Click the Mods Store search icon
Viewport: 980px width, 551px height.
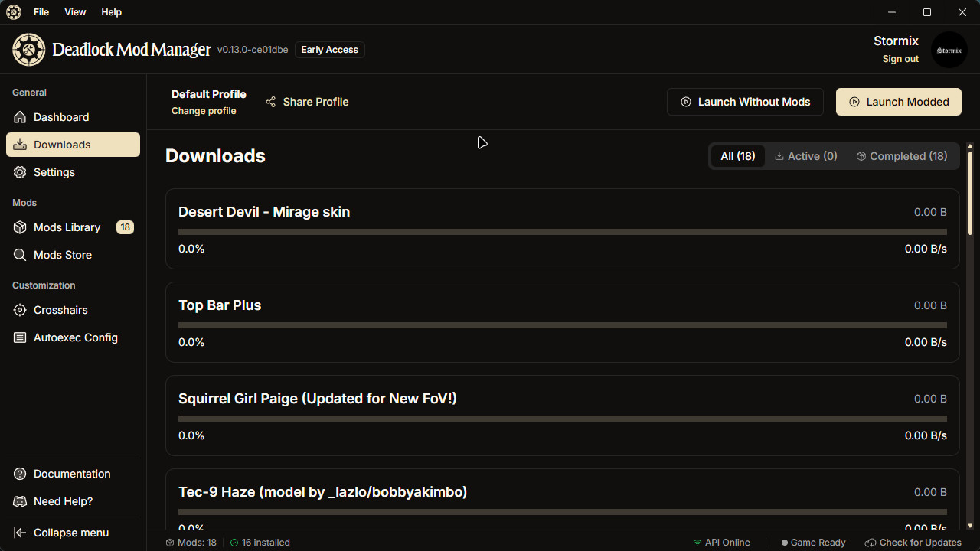tap(20, 255)
